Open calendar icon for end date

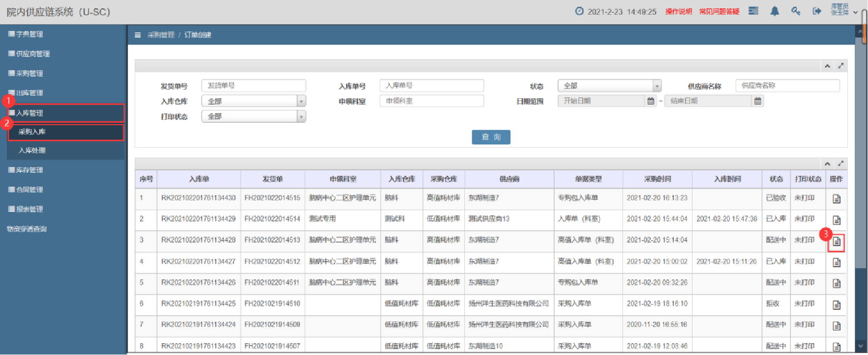click(x=758, y=101)
